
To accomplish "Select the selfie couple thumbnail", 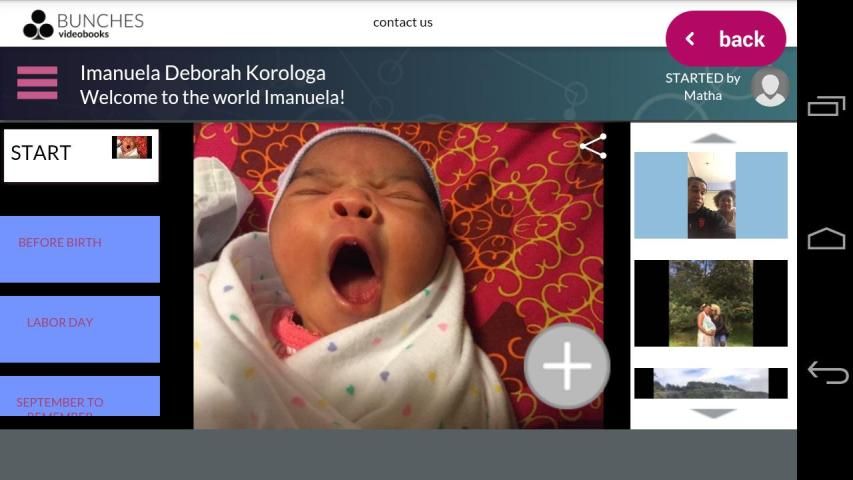I will pyautogui.click(x=711, y=195).
